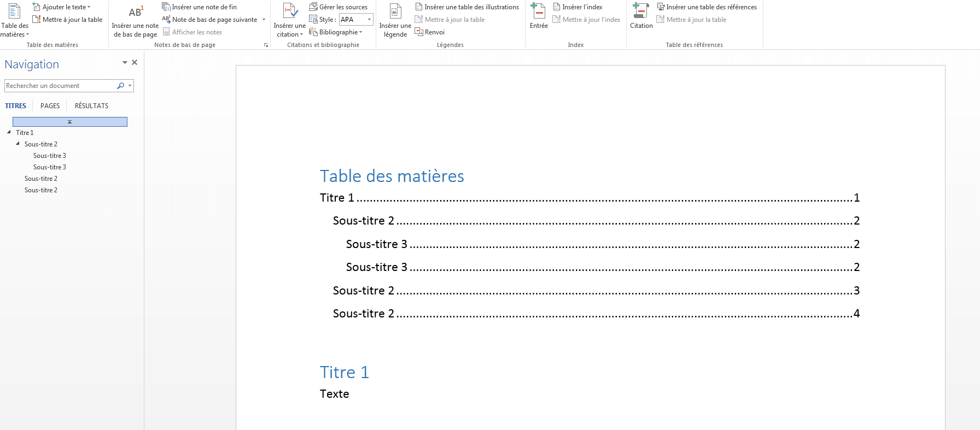The image size is (980, 430).
Task: Click Insérer une table des références
Action: coord(707,7)
